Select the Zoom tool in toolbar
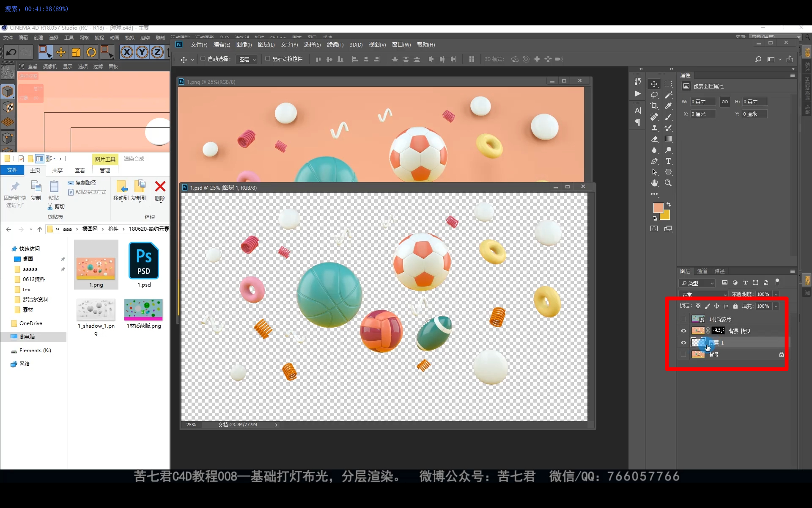 tap(668, 183)
